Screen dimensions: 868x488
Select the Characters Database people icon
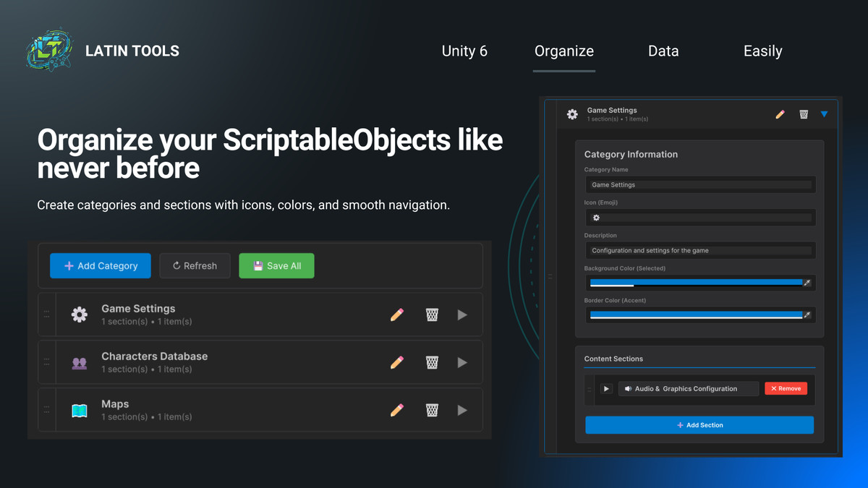[80, 361]
